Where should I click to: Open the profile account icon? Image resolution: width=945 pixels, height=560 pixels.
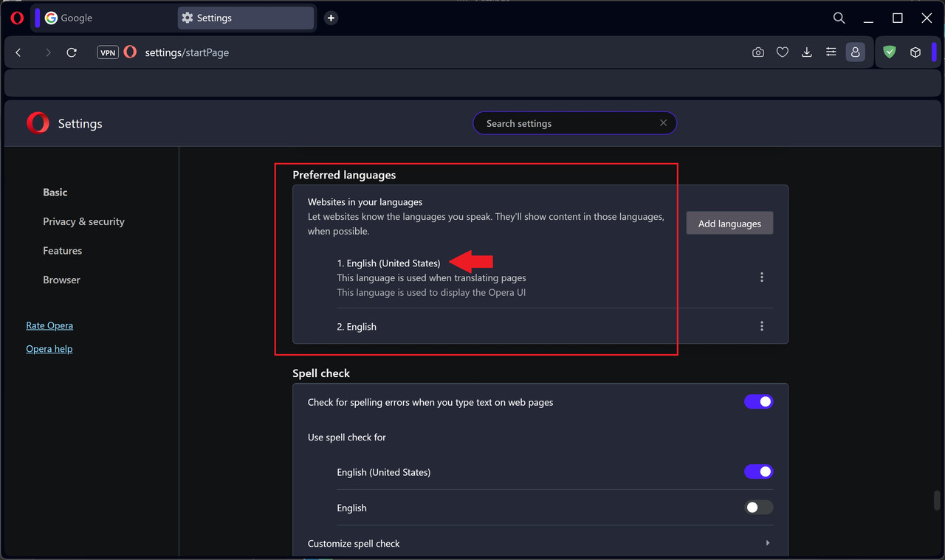coord(855,52)
